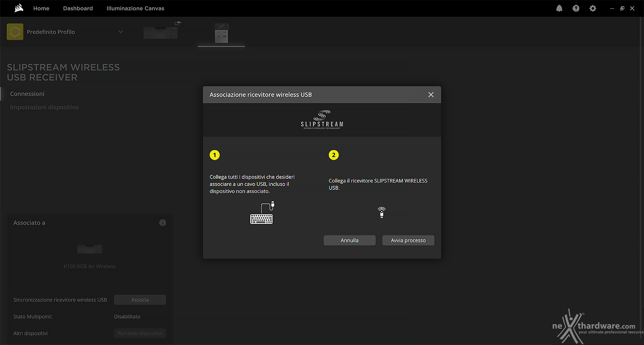
Task: Click step 1 instruction text about USB cable
Action: tap(252, 184)
